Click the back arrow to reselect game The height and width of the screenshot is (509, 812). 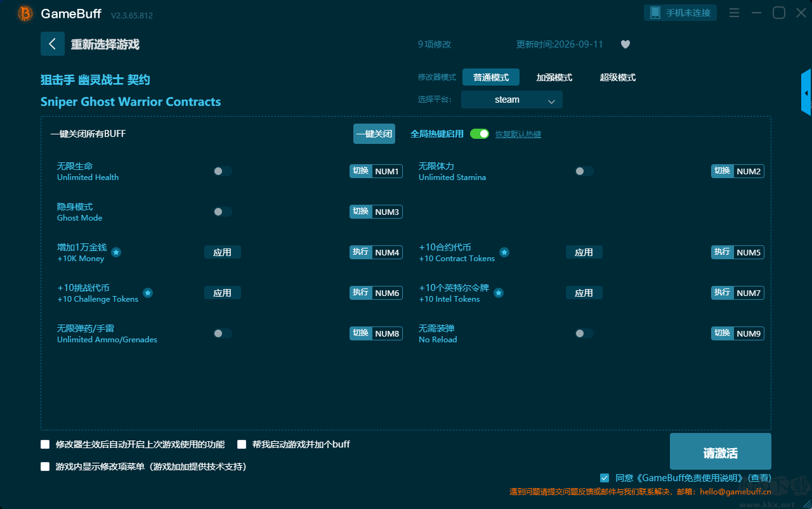coord(53,44)
